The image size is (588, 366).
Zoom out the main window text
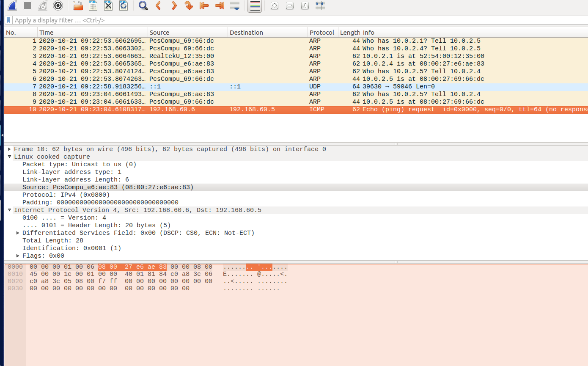click(290, 6)
